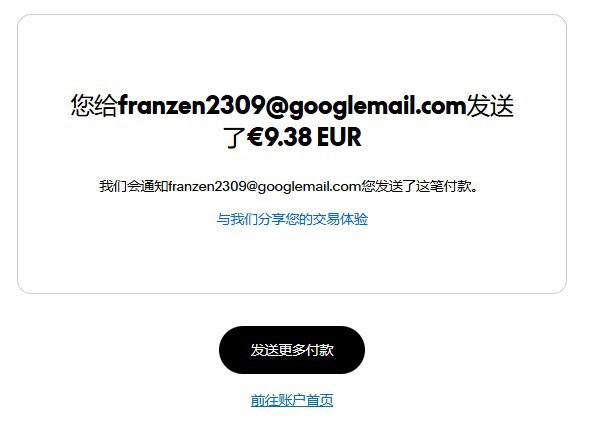Click the black 发送更多付款 button
The width and height of the screenshot is (601, 442).
[x=292, y=350]
